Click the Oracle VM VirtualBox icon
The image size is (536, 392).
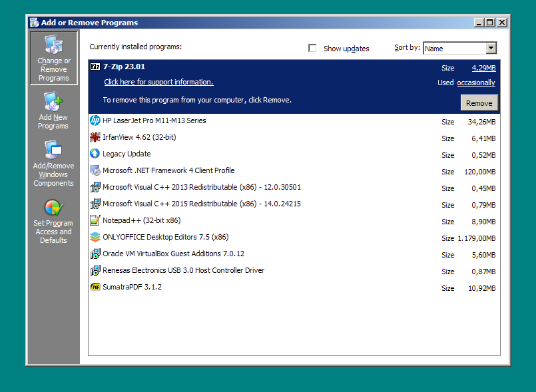(95, 254)
